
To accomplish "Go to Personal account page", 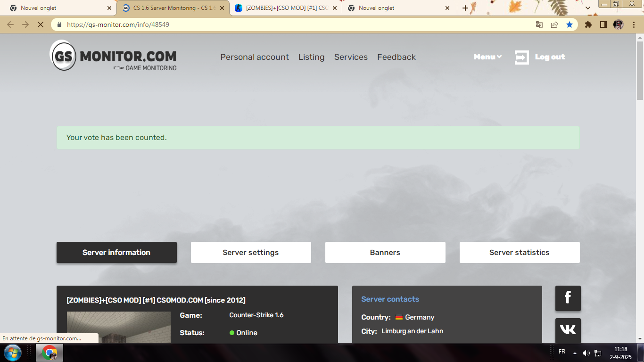I will [x=255, y=57].
